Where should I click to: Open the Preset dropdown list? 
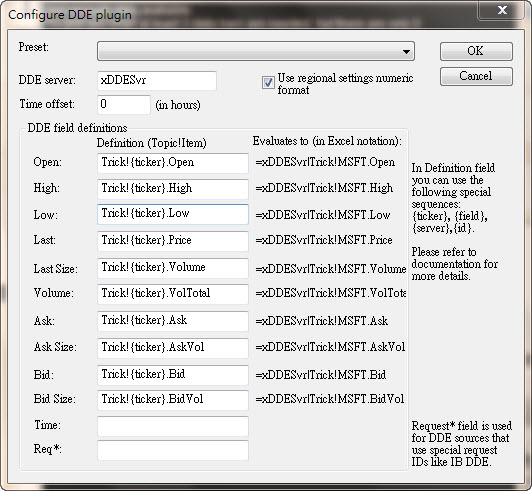[x=256, y=51]
